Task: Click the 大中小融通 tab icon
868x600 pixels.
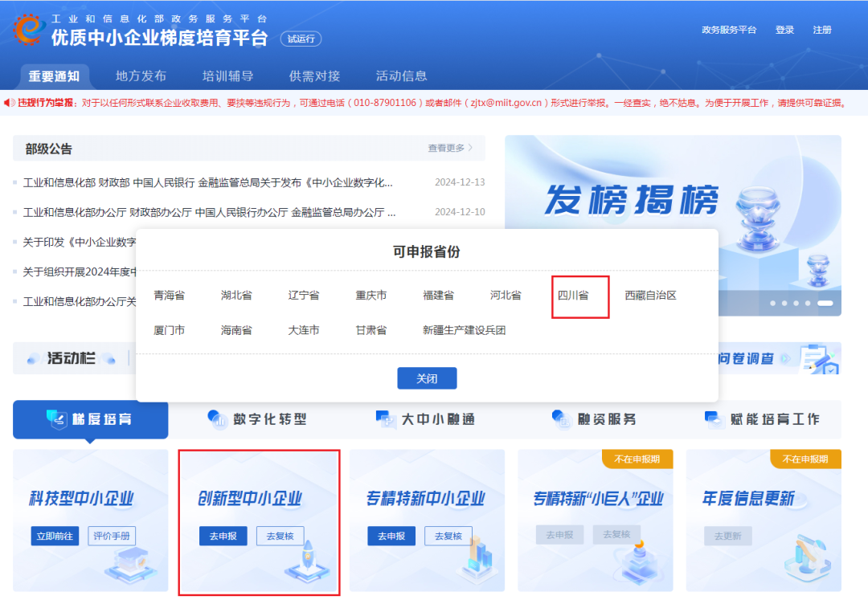Action: click(x=386, y=420)
